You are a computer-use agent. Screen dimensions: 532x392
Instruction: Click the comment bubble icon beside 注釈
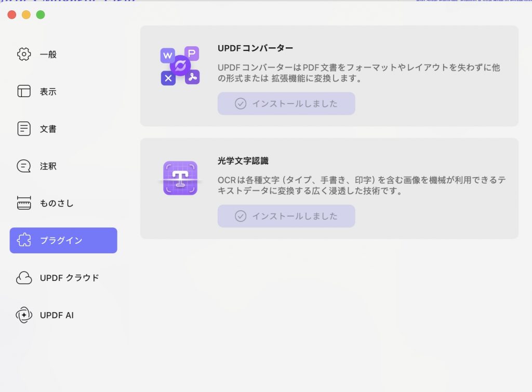(24, 166)
